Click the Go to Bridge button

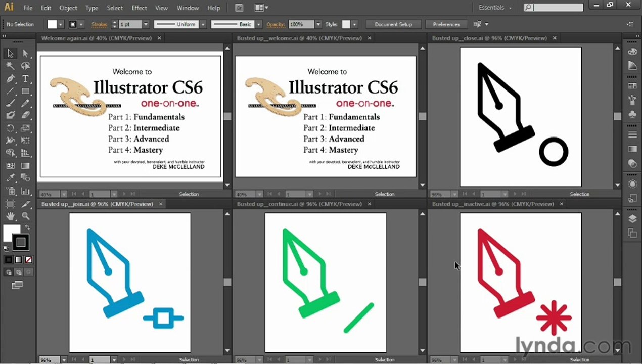pos(240,8)
